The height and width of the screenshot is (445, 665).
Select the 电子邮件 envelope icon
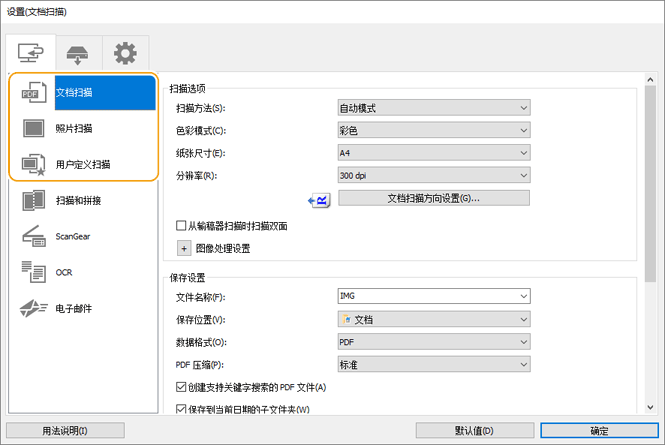point(34,308)
